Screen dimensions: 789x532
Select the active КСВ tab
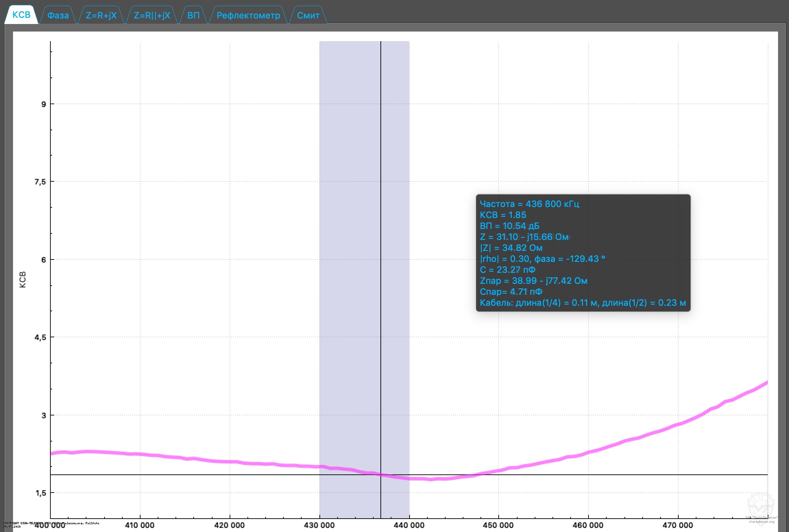(x=21, y=15)
